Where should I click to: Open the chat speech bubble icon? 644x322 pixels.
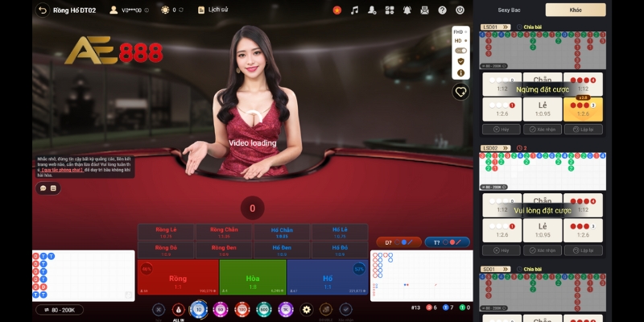(43, 188)
